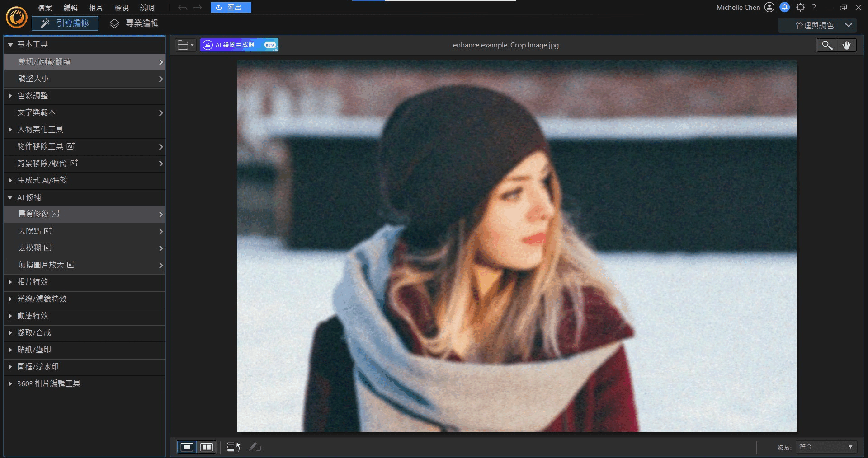Switch to the 專業編輯 tab

point(134,23)
